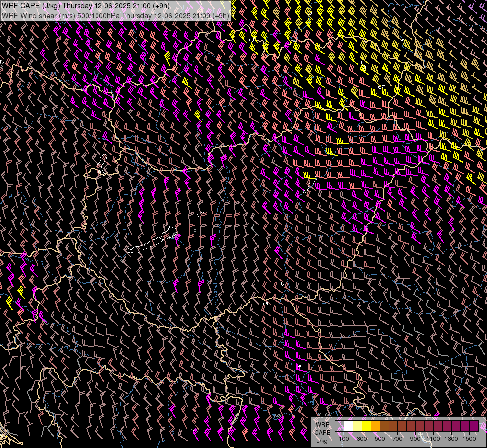Click the 900 legend tick label

(x=415, y=439)
